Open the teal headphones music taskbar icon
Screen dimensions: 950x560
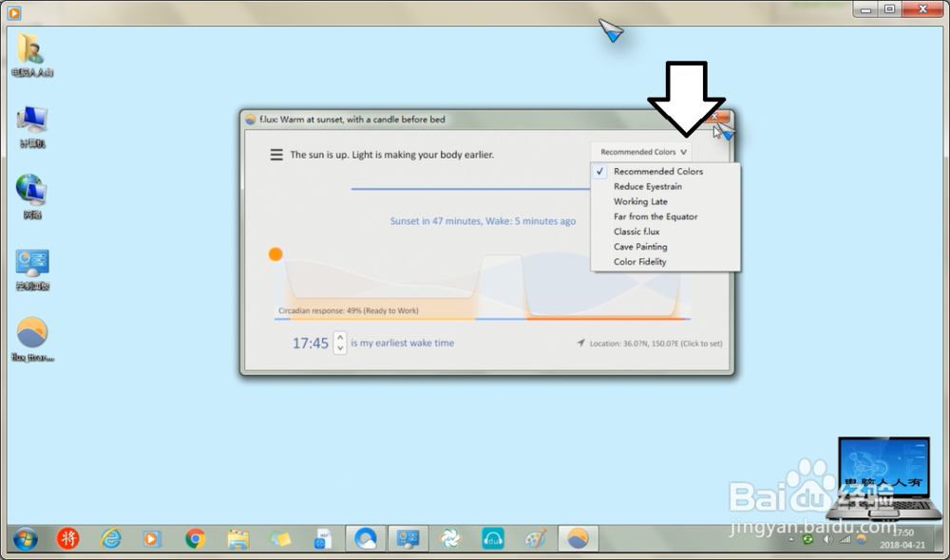point(492,538)
